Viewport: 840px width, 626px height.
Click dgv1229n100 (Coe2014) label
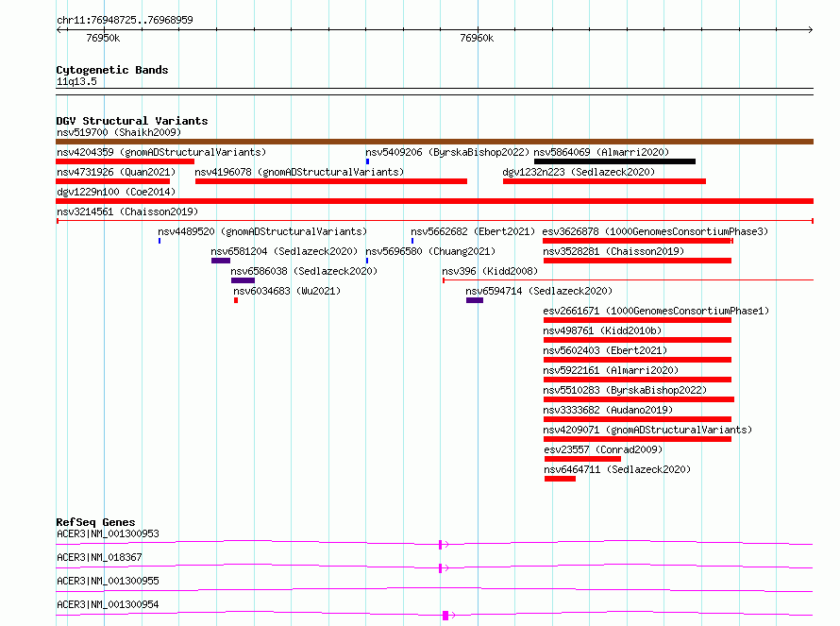[116, 192]
